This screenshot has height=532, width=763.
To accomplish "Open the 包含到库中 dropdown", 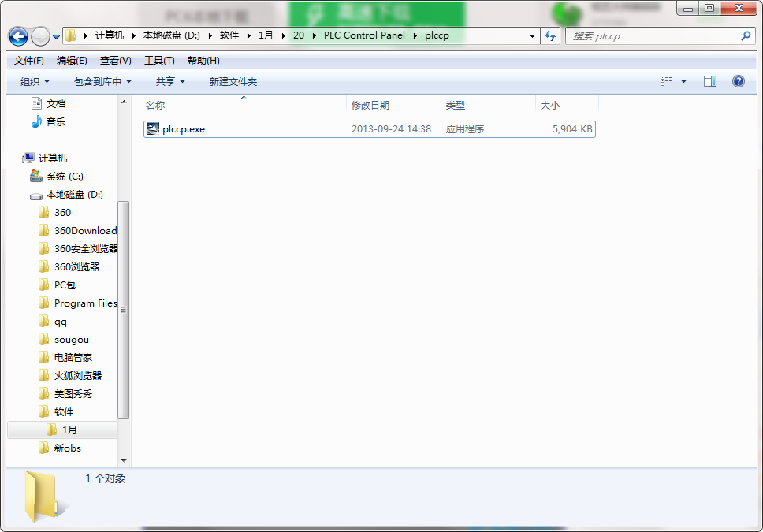I will 102,81.
